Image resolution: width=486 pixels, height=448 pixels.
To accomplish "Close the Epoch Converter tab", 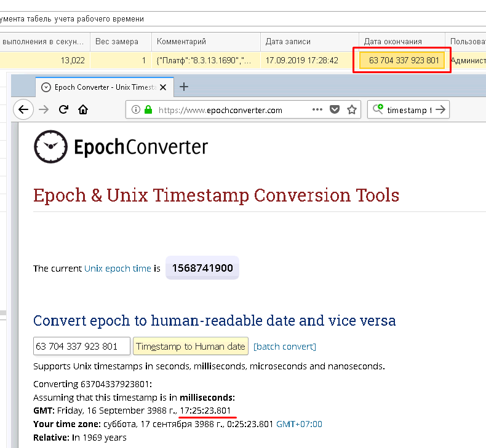I will [163, 87].
